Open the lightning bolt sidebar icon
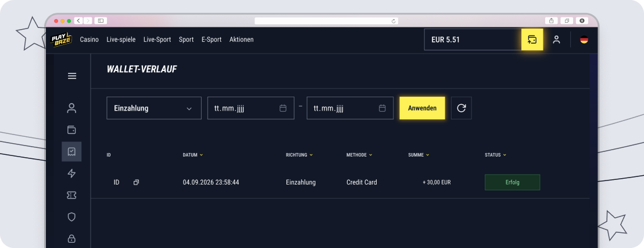Screen dimensions: 644x248 click(x=71, y=173)
